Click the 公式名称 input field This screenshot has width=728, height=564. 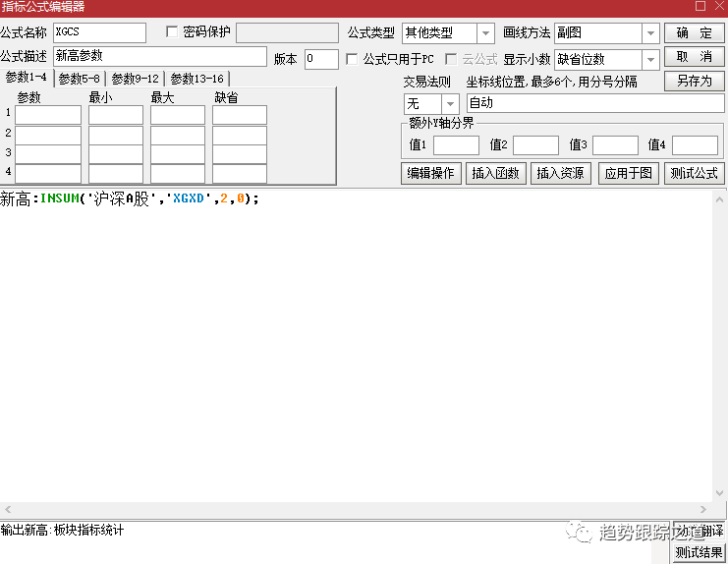coord(98,32)
